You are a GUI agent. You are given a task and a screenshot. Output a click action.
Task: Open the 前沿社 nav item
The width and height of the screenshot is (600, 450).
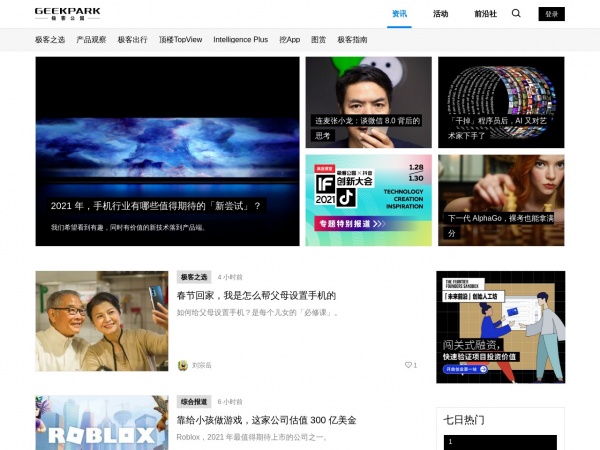pos(485,14)
